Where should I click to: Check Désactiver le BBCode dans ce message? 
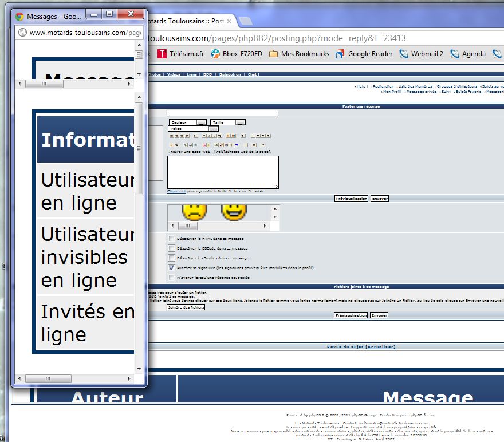171,248
